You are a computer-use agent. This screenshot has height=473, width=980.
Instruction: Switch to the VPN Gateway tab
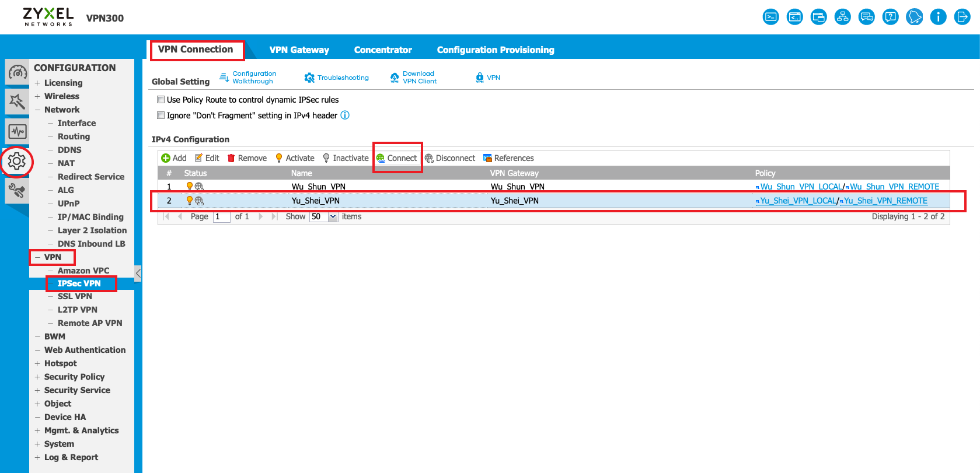(299, 50)
